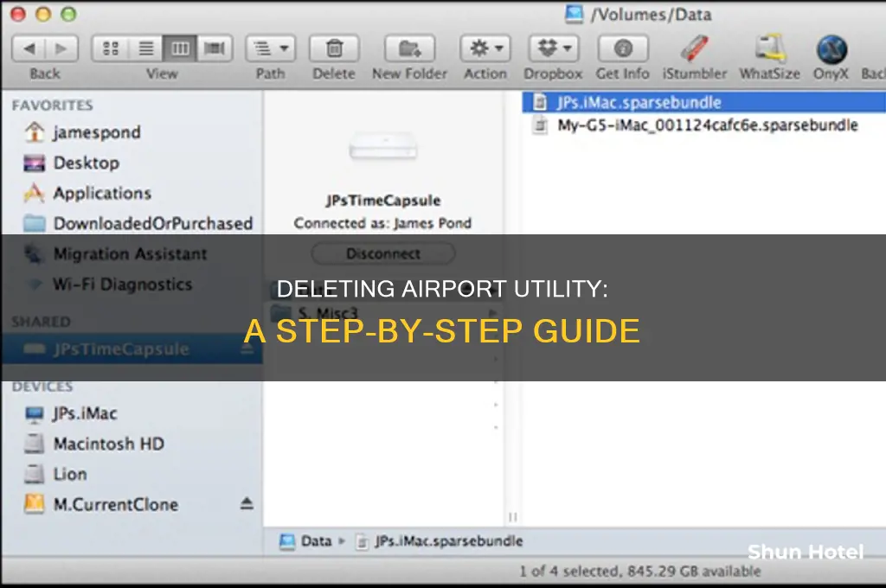Go back with the Back arrow

(x=29, y=48)
